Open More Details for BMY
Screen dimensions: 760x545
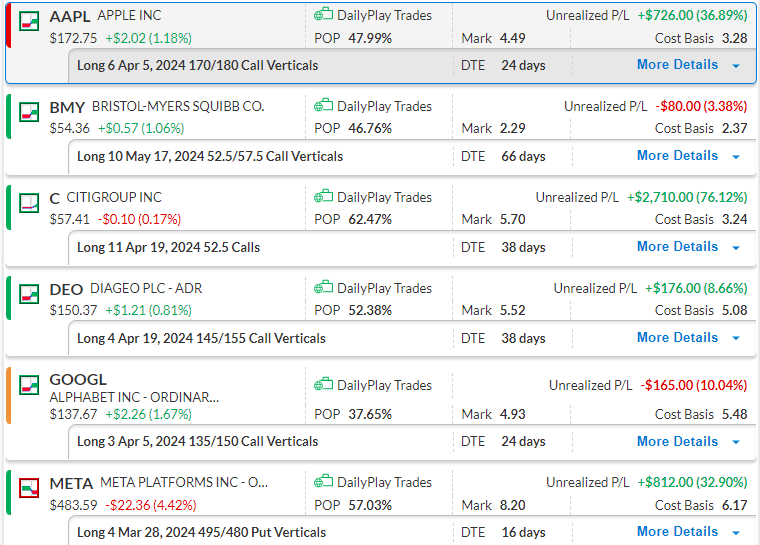[677, 156]
